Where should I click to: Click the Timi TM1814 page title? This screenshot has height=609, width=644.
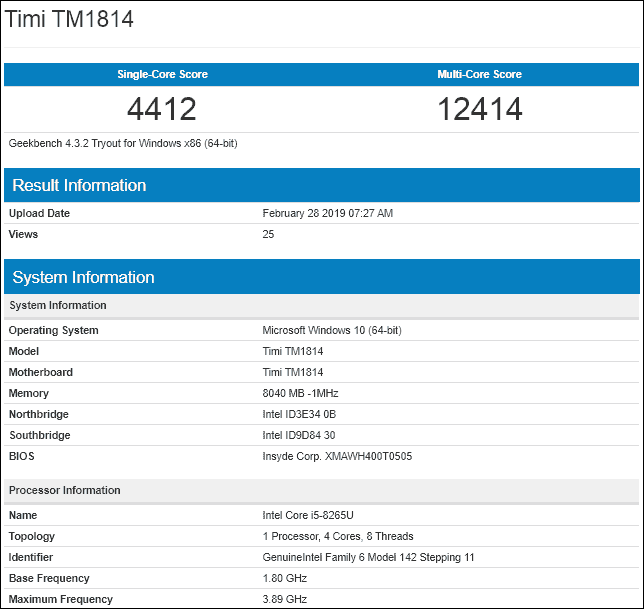(x=70, y=19)
